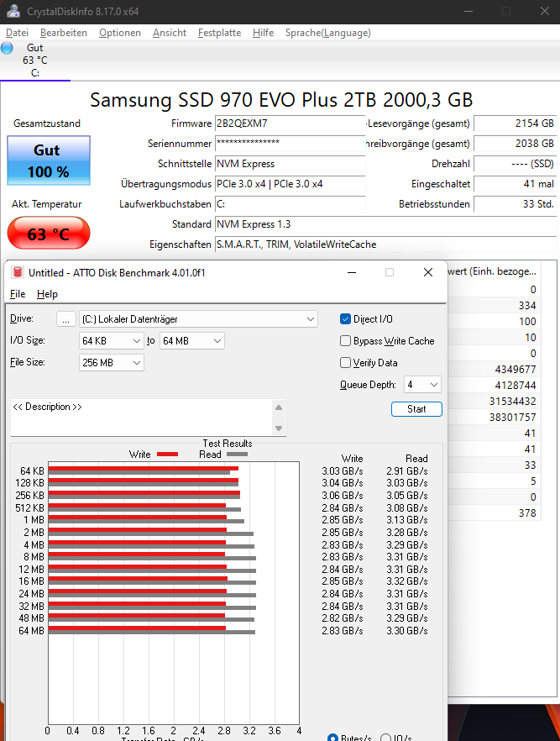
Task: Expand the Drive selection dropdown
Action: pyautogui.click(x=198, y=319)
